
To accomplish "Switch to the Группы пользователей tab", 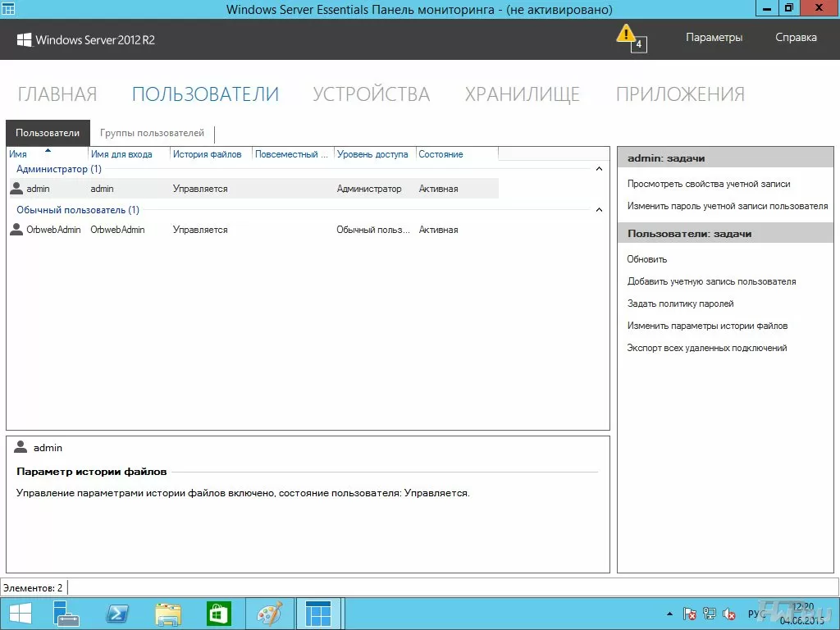I will [x=152, y=133].
